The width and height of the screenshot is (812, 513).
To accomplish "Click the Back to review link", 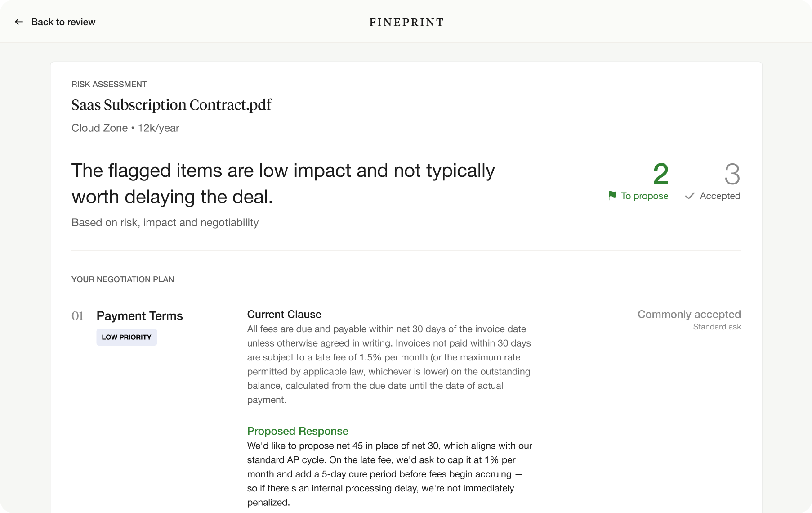I will (x=63, y=22).
